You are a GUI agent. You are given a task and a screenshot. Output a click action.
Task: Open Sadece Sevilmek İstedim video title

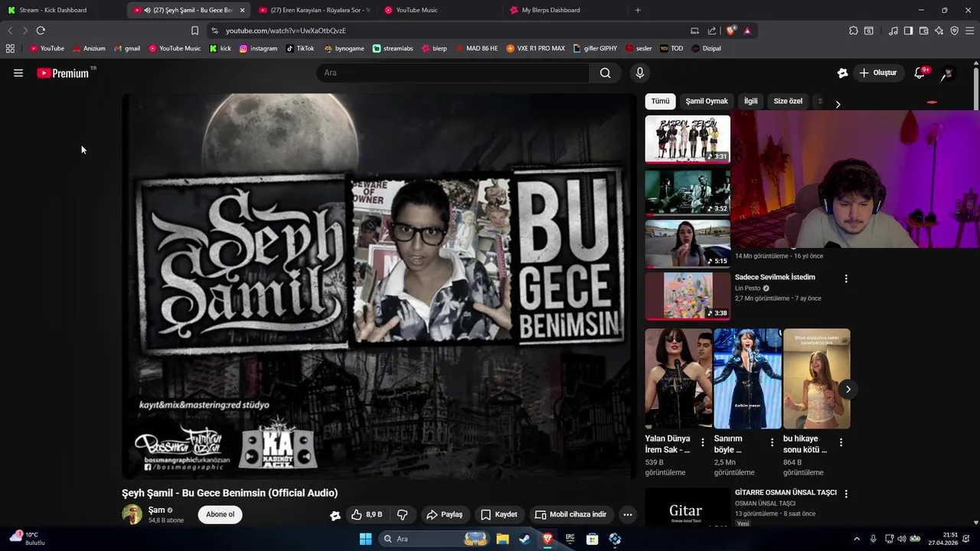tap(775, 277)
